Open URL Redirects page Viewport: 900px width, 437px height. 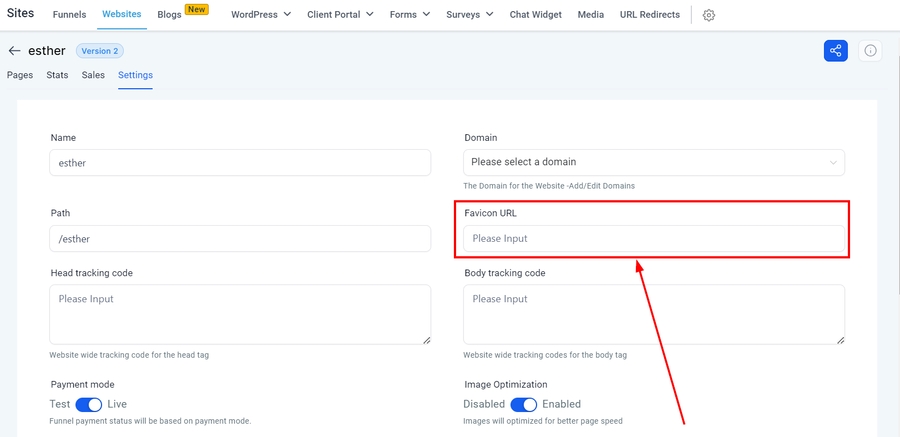click(649, 15)
